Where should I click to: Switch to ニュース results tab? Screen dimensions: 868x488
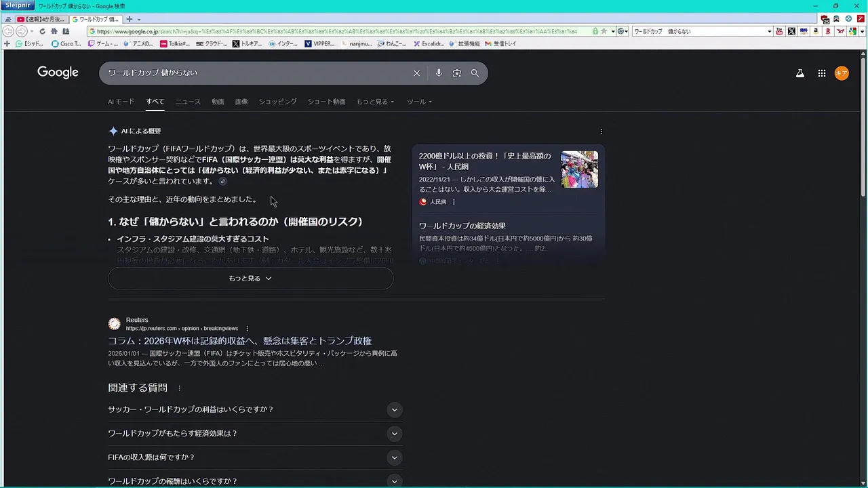point(188,102)
